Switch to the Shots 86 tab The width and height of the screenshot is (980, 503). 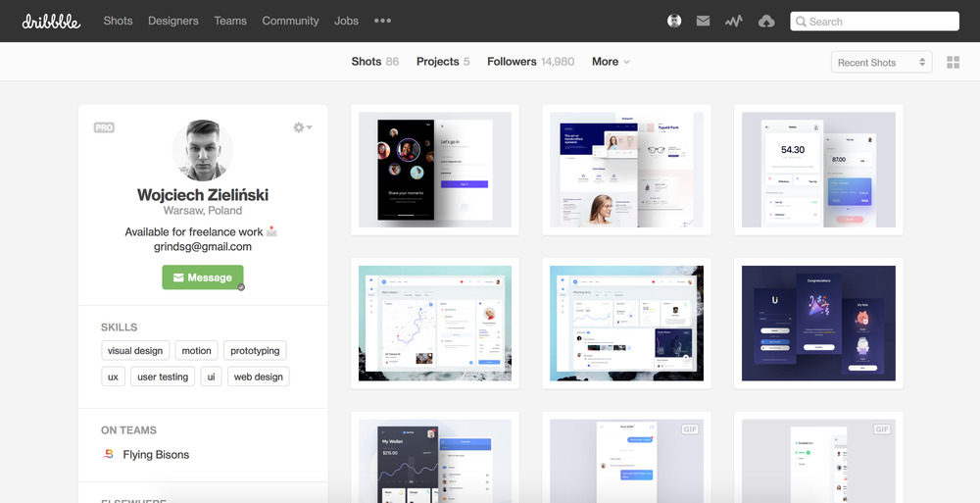click(x=375, y=62)
